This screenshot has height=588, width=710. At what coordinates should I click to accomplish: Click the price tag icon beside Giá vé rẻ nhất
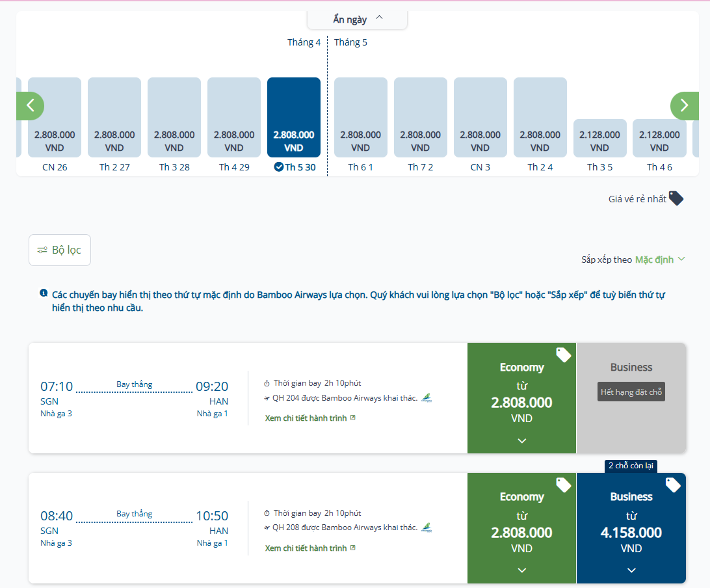676,198
